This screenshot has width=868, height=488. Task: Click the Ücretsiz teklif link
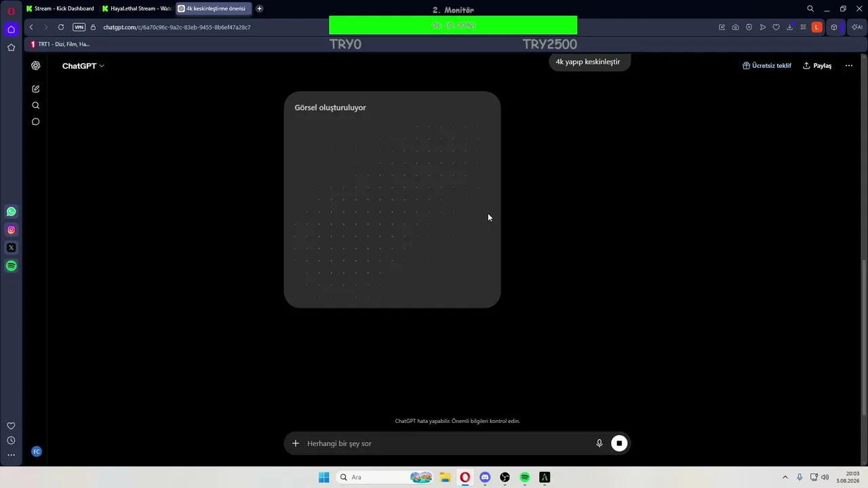click(x=767, y=66)
